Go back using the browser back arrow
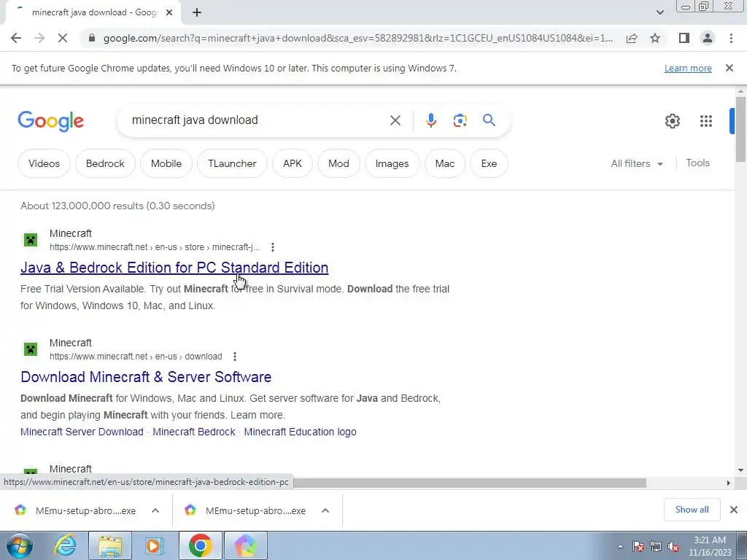 [x=16, y=38]
